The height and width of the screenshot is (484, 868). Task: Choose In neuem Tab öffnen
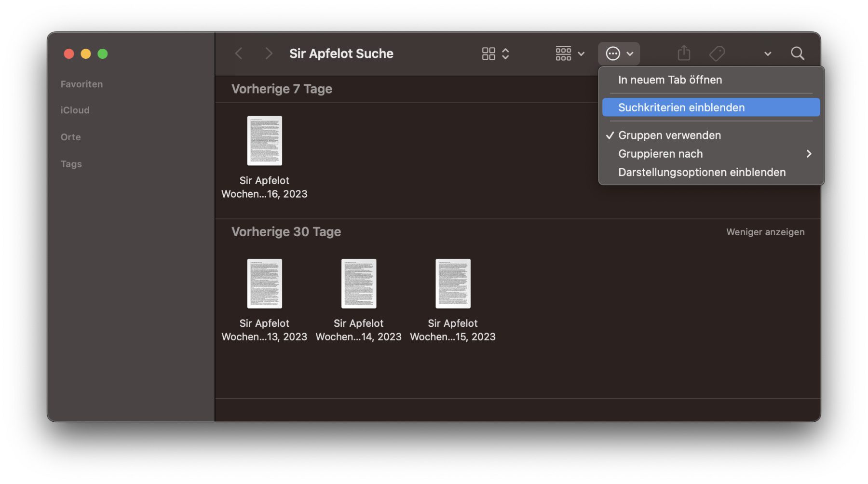pos(670,80)
